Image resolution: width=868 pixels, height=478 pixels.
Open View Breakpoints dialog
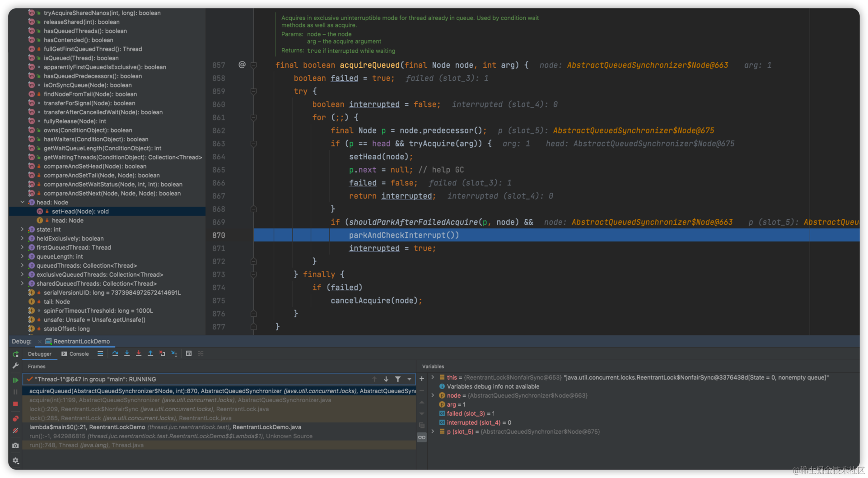[x=15, y=418]
